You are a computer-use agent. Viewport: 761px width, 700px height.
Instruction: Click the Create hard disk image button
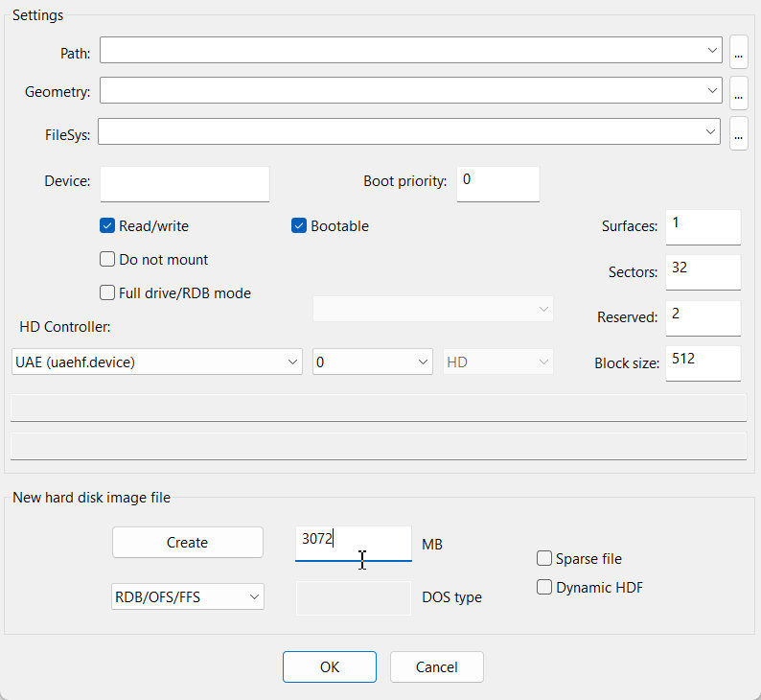(x=187, y=542)
